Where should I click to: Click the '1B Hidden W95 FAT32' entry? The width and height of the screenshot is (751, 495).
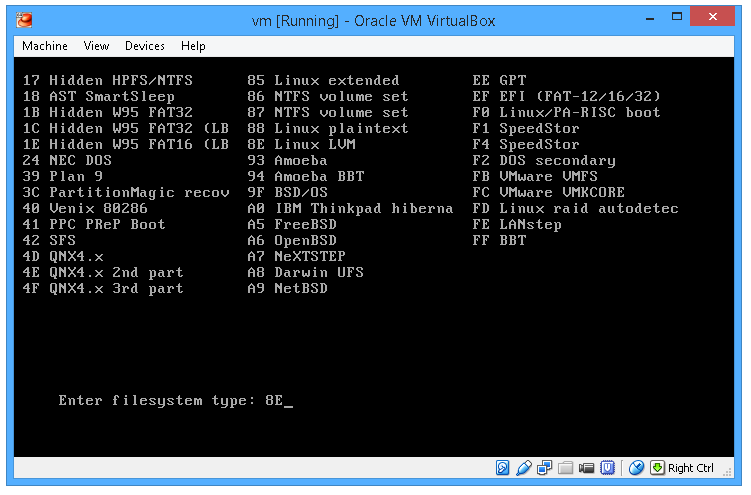108,112
